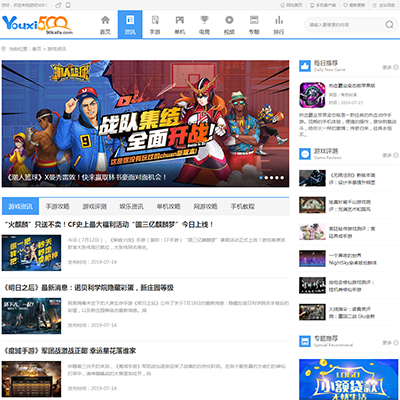Click the Youxi500 site logo

coord(37,25)
